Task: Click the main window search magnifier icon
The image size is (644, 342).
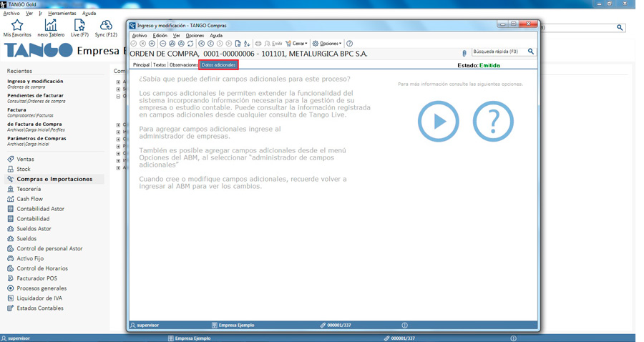Action: click(x=620, y=27)
